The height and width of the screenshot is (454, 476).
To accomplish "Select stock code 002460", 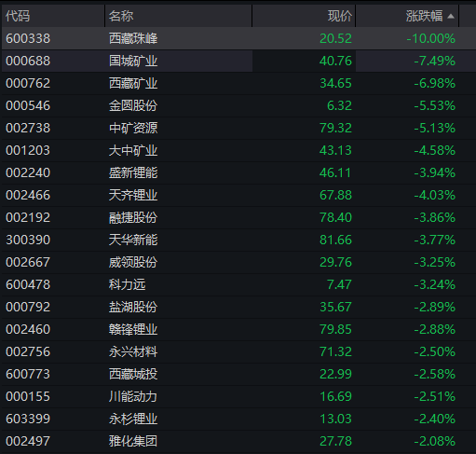I will pos(28,329).
